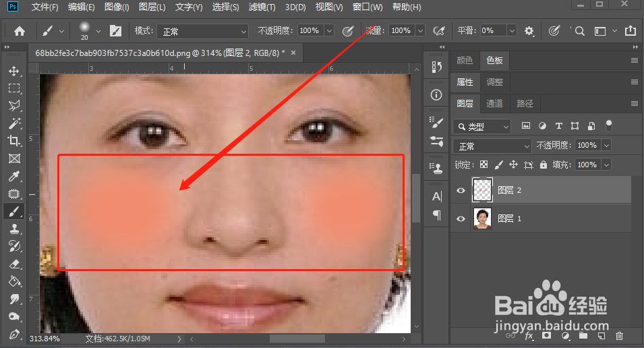
Task: Select the Eraser tool
Action: coord(14,264)
